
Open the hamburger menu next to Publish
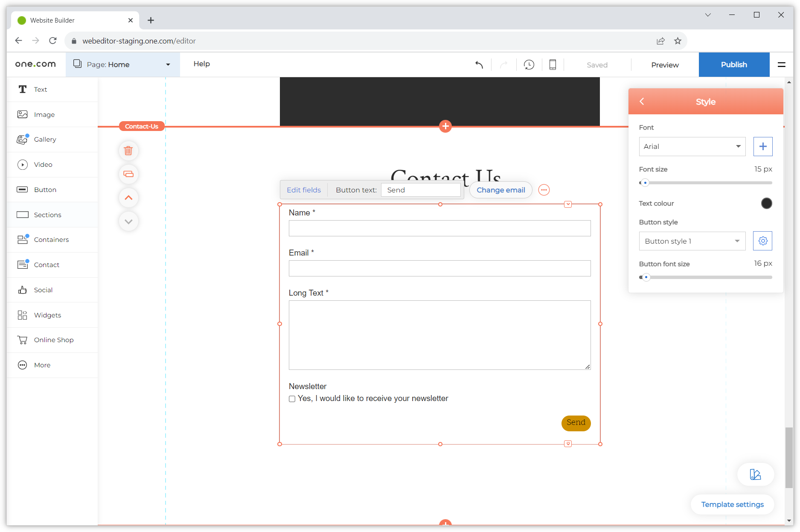click(x=782, y=65)
